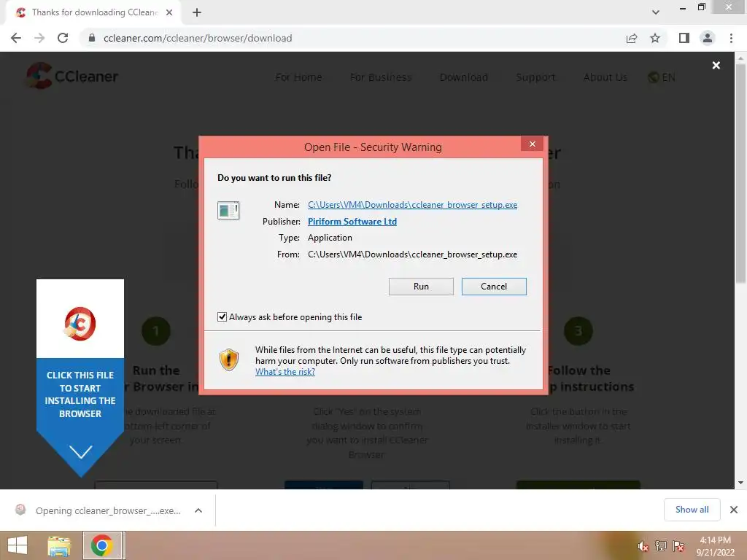Close the page overlay with white X

pyautogui.click(x=716, y=65)
